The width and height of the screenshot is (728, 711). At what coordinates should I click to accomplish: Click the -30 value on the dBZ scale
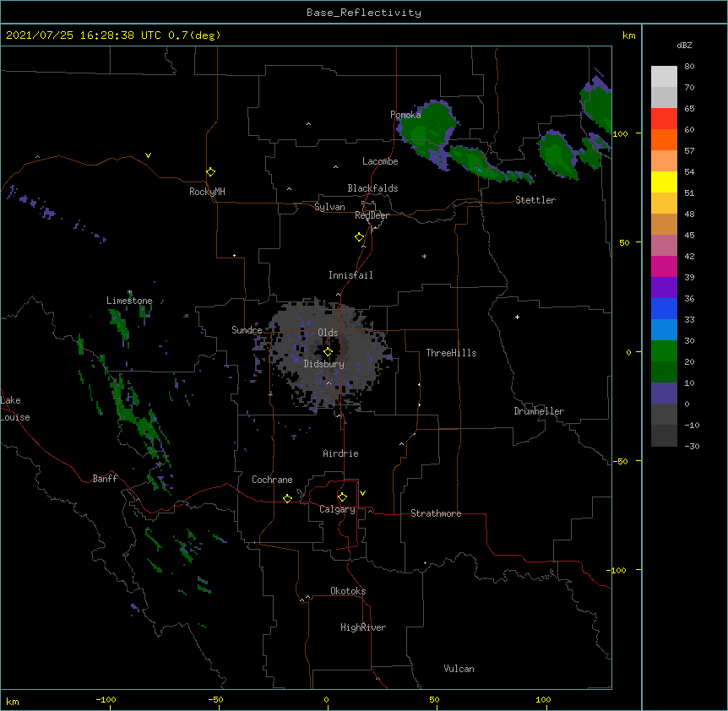pos(692,446)
